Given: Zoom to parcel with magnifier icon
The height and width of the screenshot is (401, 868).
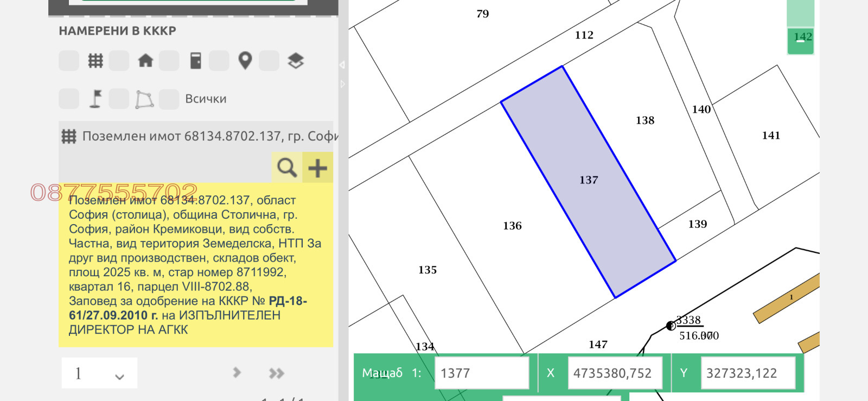Looking at the screenshot, I should click(x=286, y=168).
